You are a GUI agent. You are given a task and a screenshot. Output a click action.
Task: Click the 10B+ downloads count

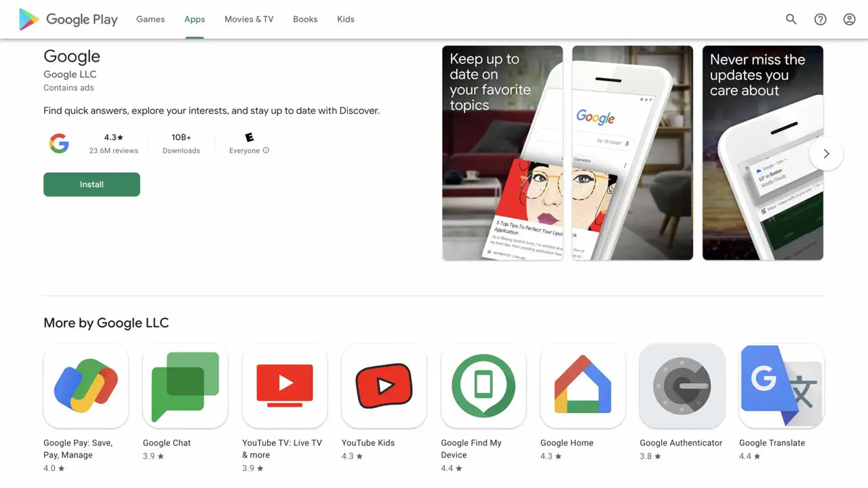click(x=181, y=138)
